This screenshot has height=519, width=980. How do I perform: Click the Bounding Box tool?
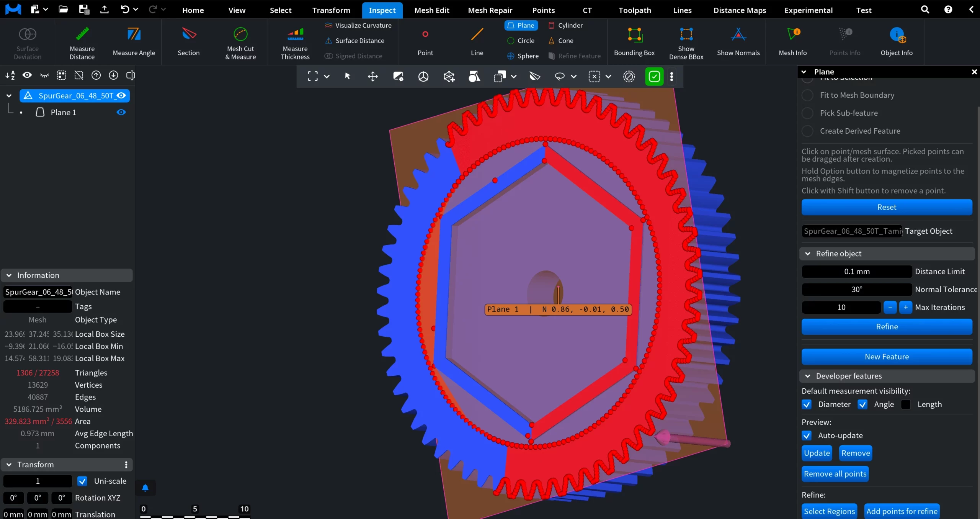click(634, 42)
